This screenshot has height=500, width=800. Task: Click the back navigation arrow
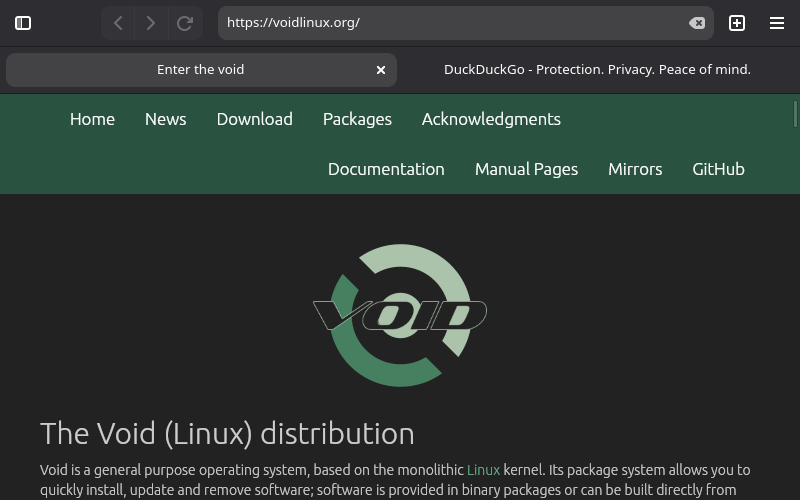(118, 23)
